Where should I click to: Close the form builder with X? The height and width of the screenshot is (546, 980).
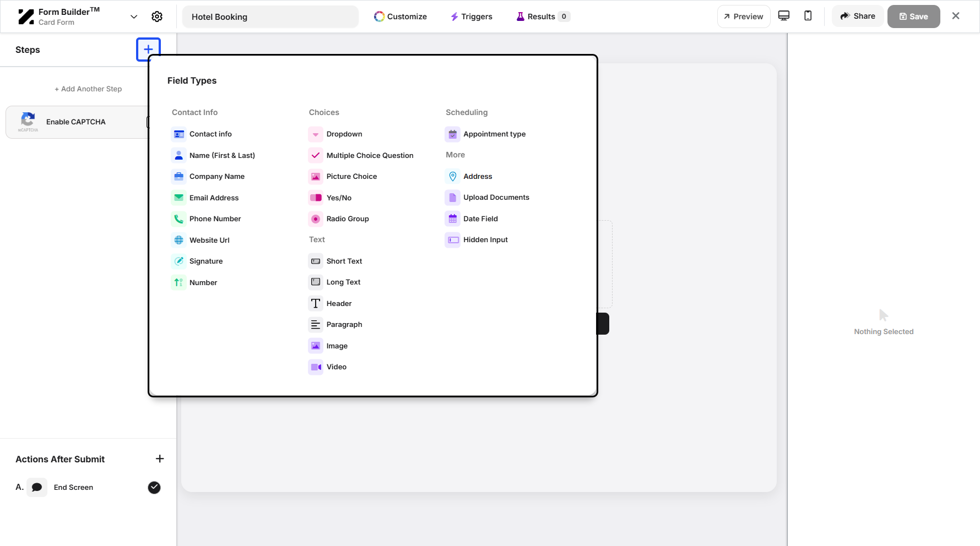(956, 16)
